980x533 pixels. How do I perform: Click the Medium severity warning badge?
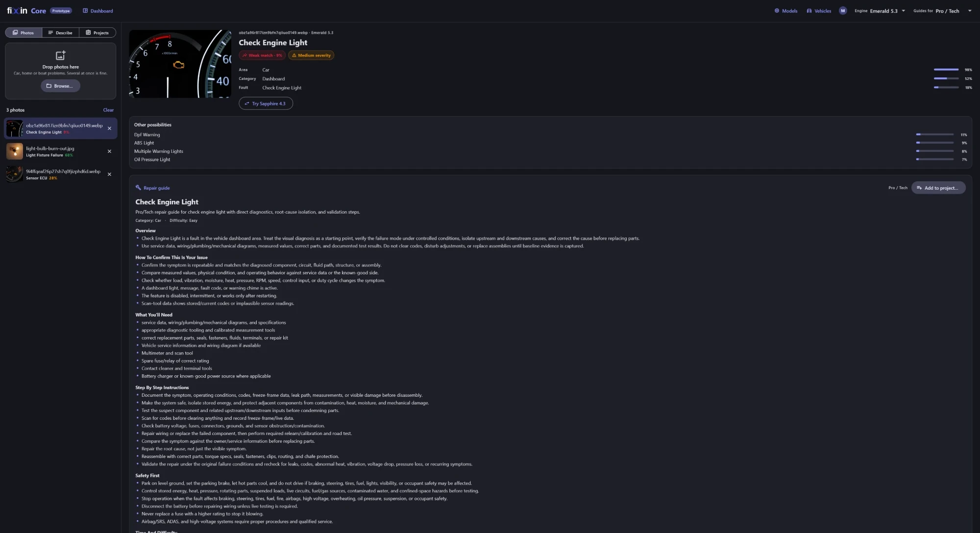(311, 55)
